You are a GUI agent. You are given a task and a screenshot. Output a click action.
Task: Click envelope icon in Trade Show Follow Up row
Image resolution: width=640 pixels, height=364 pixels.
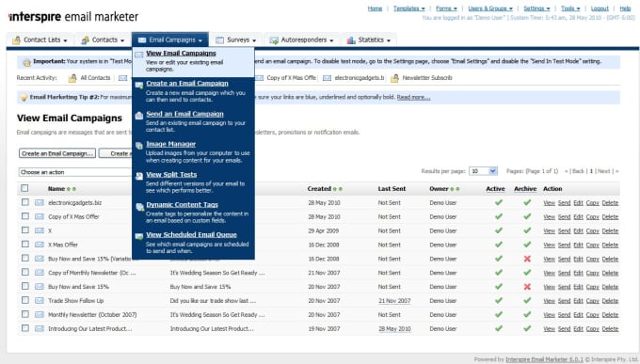(x=40, y=300)
